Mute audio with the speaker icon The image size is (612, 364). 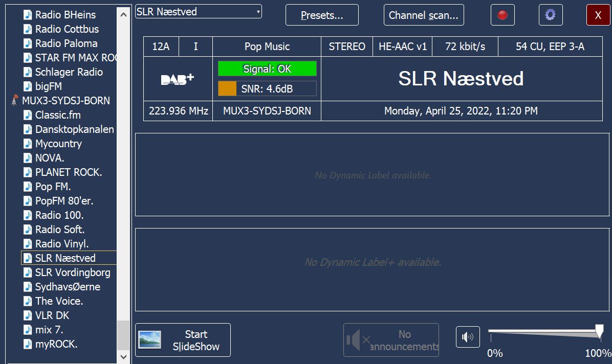[468, 337]
